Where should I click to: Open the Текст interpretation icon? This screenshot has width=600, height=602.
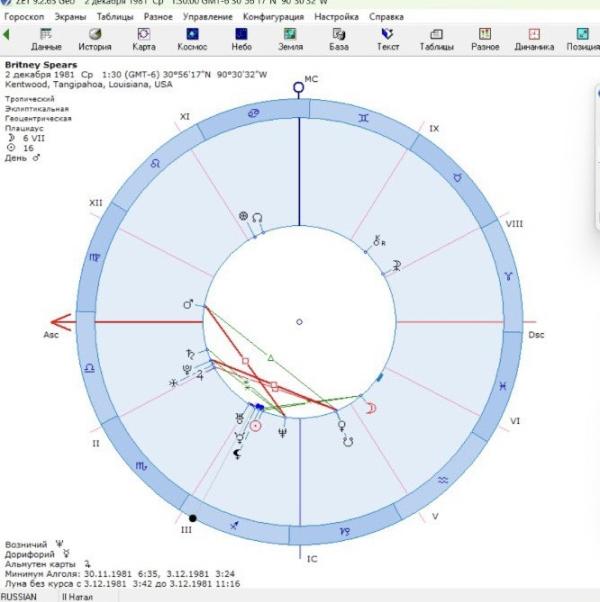388,40
